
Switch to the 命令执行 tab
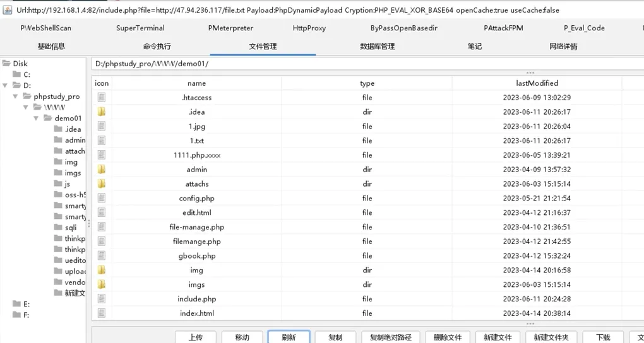click(157, 46)
